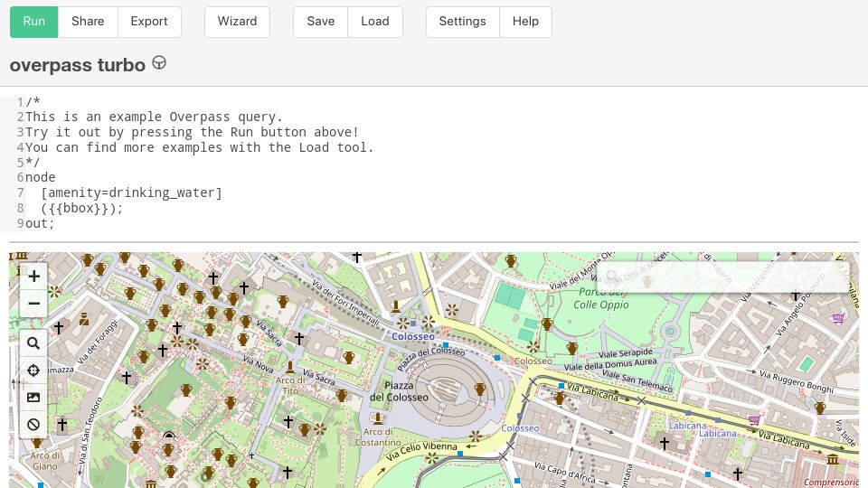The image size is (868, 488).
Task: Toggle wide map with the picture icon
Action: 33,398
